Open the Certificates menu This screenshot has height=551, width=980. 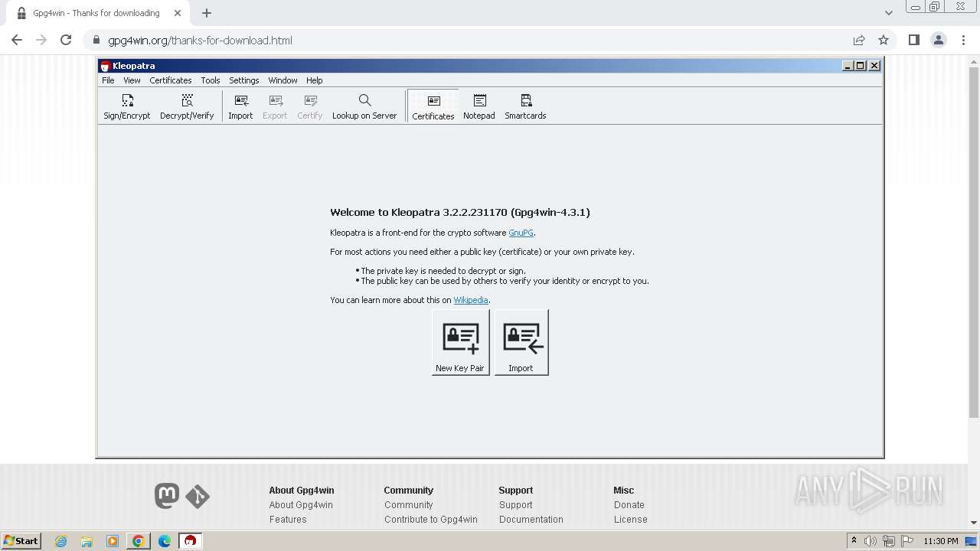click(x=171, y=80)
